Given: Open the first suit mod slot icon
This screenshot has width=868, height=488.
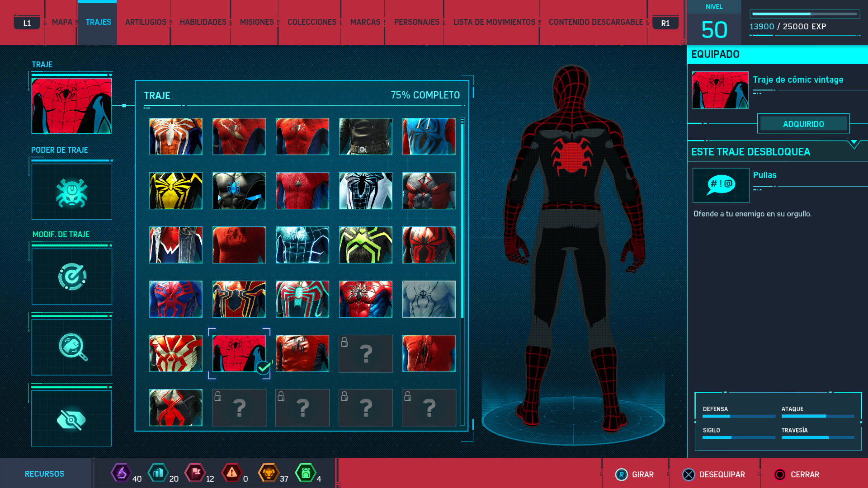Looking at the screenshot, I should tap(71, 277).
